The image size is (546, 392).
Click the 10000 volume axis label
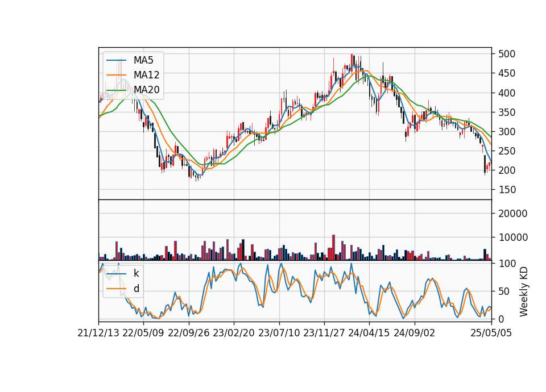(513, 237)
